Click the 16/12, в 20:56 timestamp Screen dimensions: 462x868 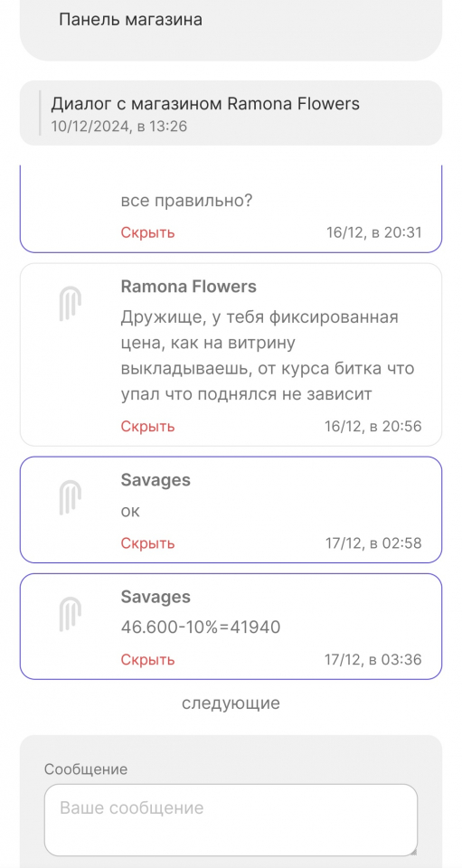(x=372, y=426)
